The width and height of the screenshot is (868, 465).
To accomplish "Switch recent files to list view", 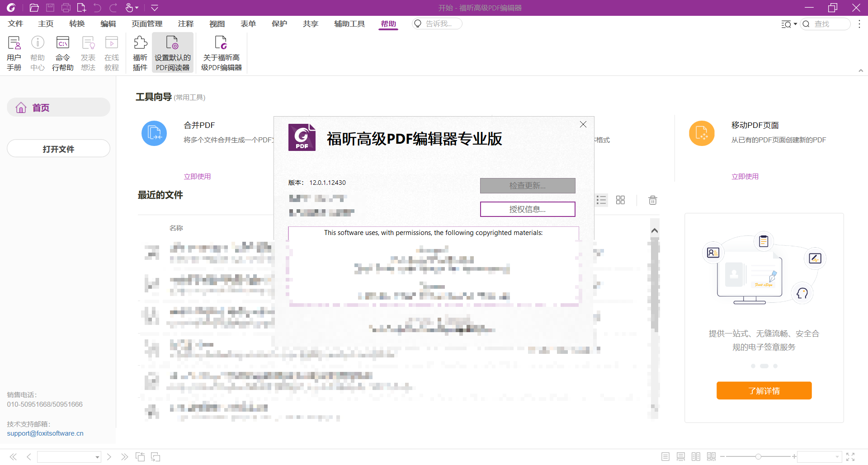I will (601, 200).
